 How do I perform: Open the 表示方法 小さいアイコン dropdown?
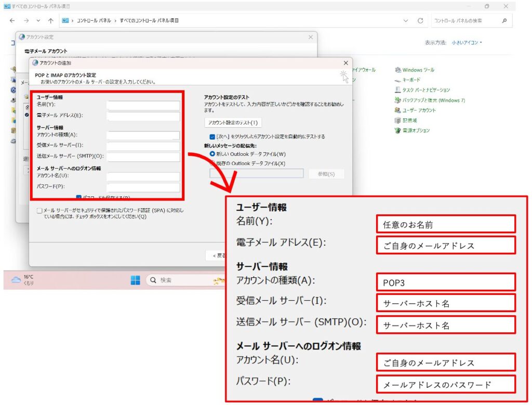click(467, 42)
